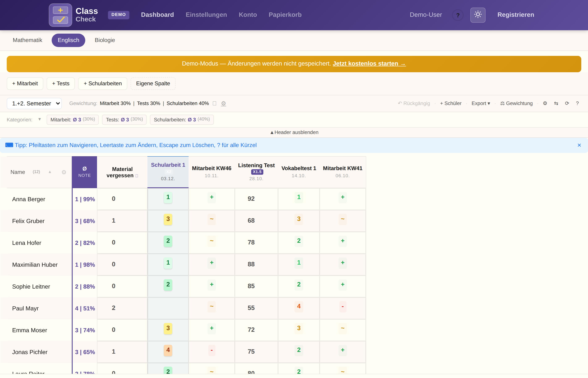Toggle checkbox beside weighting percentages

tap(214, 103)
